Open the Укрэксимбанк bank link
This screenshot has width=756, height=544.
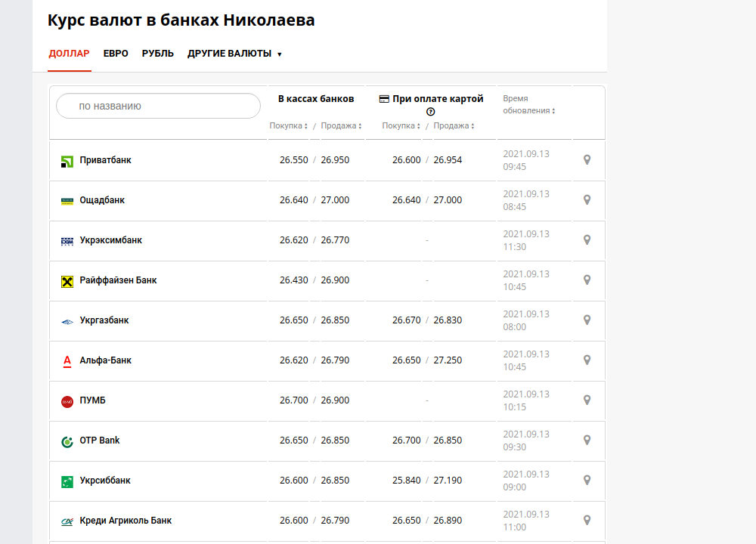[x=111, y=240]
